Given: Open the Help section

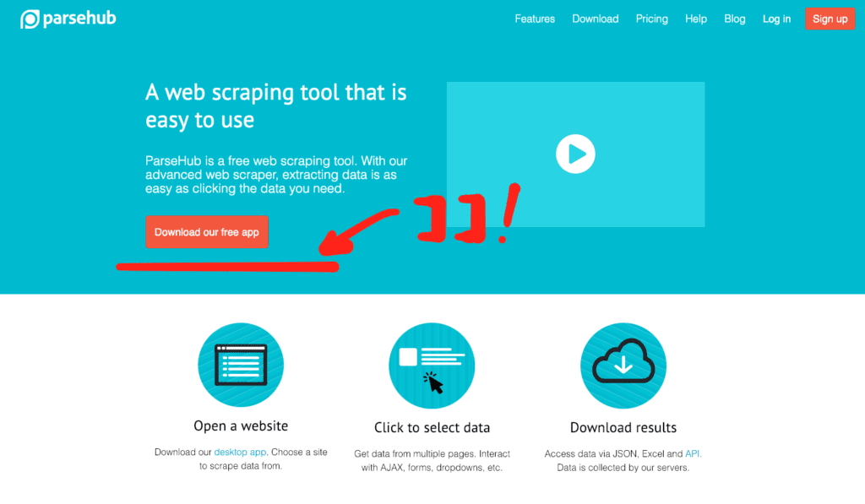Looking at the screenshot, I should click(696, 19).
